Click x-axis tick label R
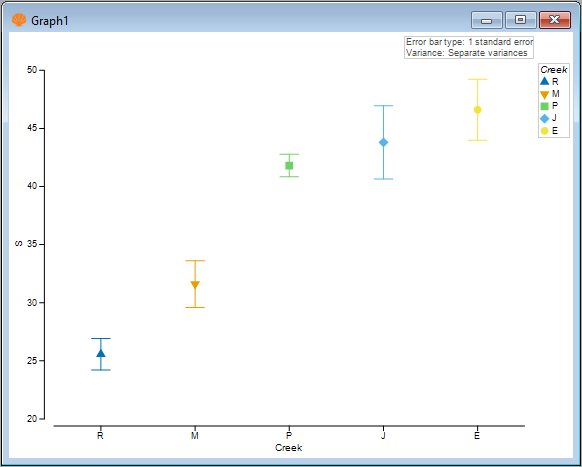 click(100, 435)
